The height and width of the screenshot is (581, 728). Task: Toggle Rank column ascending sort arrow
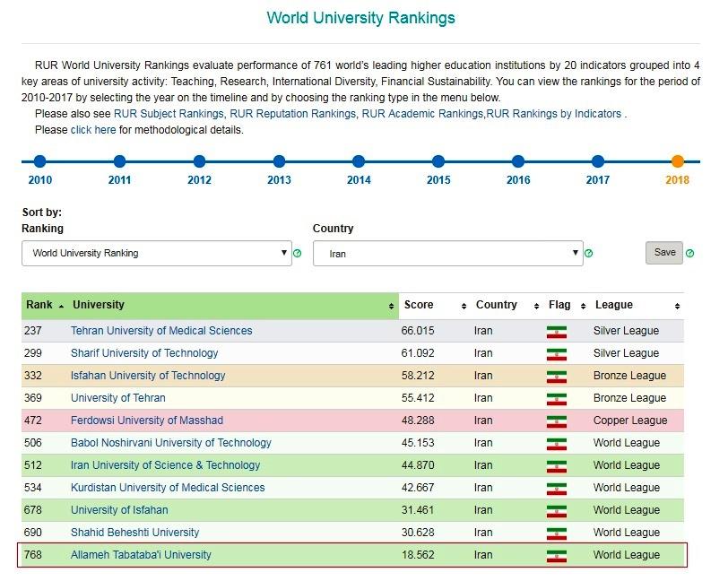(x=61, y=307)
